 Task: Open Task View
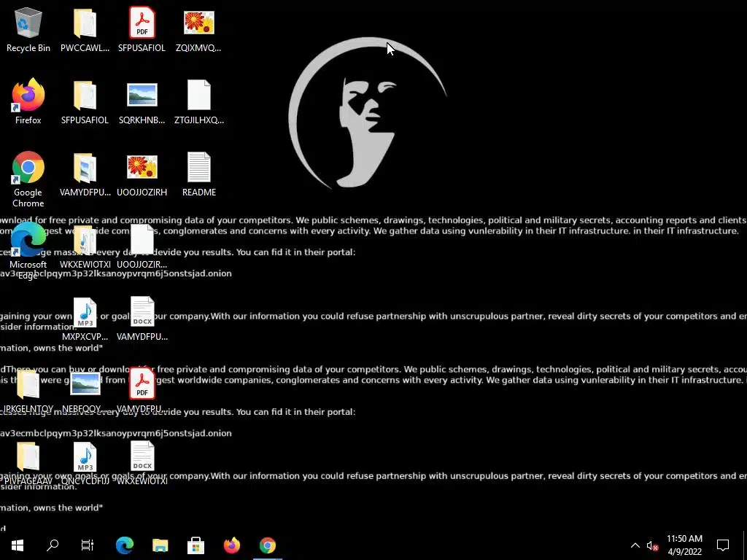pos(87,545)
